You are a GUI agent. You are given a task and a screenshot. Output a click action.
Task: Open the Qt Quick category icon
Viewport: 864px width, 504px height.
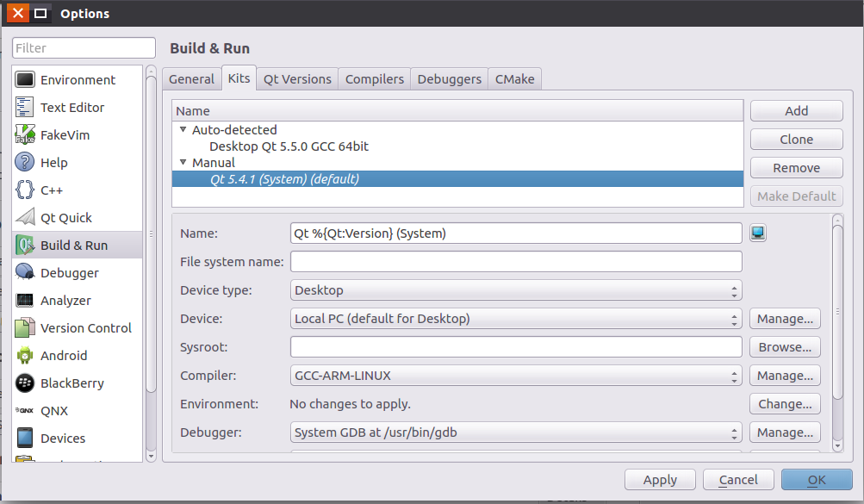pos(25,218)
